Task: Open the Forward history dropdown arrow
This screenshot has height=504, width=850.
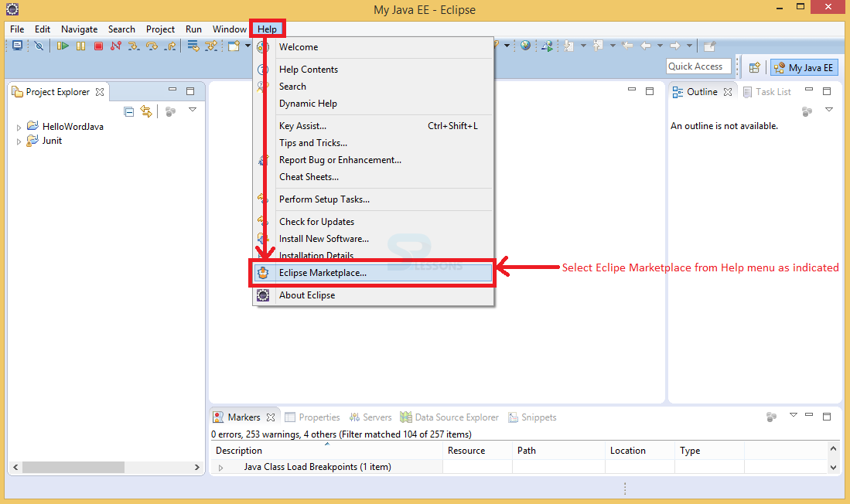Action: click(x=690, y=46)
